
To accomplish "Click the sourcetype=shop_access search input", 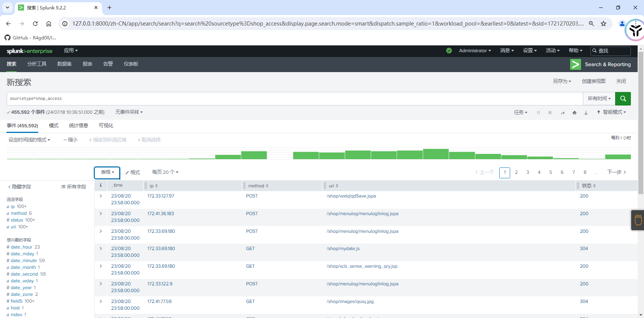I will 292,99.
